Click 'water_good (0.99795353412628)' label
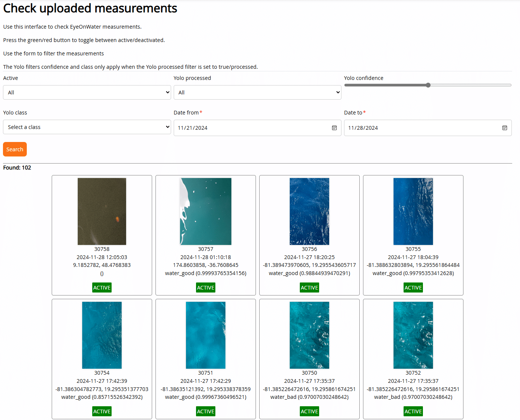The image size is (520, 420). [x=413, y=273]
